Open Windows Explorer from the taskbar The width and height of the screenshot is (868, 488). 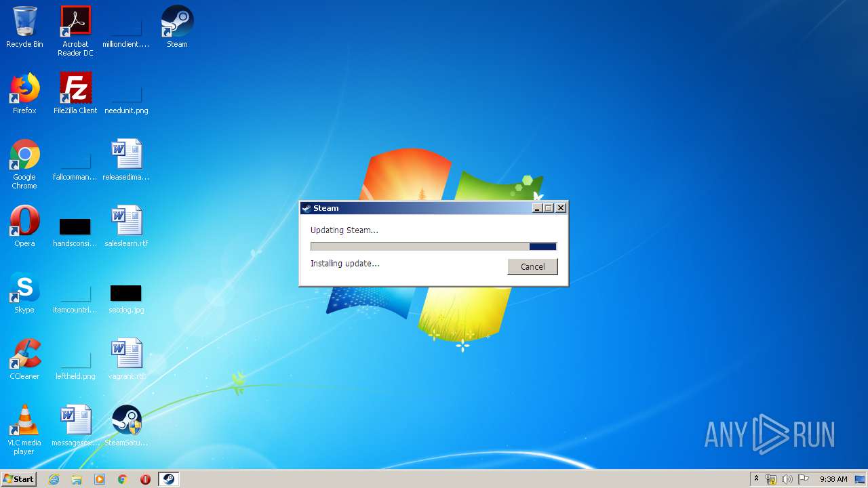(77, 479)
